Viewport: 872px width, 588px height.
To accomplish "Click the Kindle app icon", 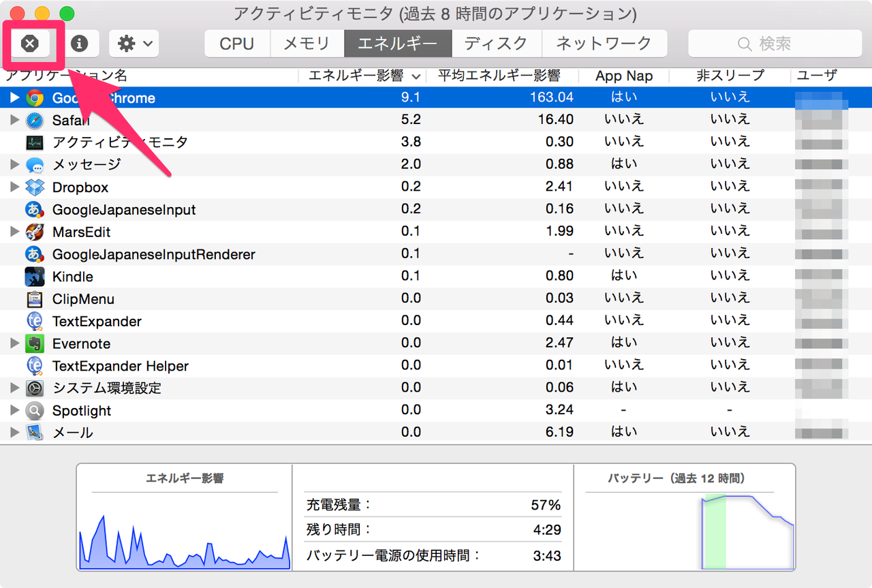I will 35,277.
